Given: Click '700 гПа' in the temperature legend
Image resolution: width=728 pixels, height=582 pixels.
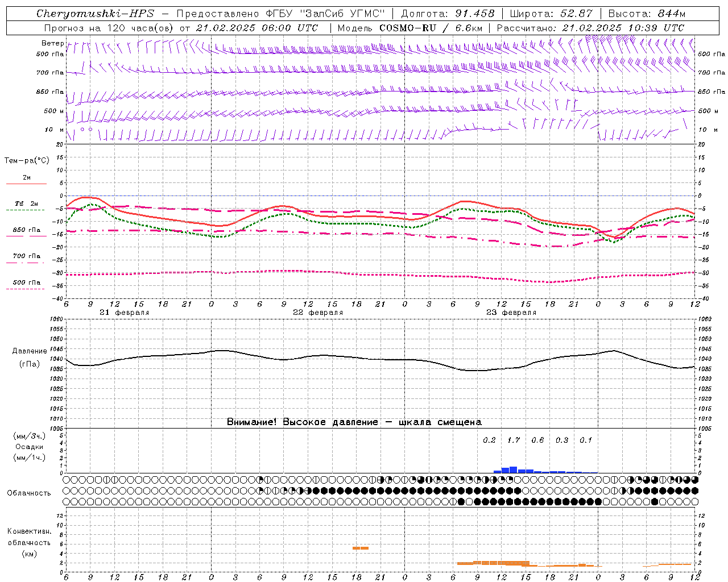Looking at the screenshot, I should point(27,256).
